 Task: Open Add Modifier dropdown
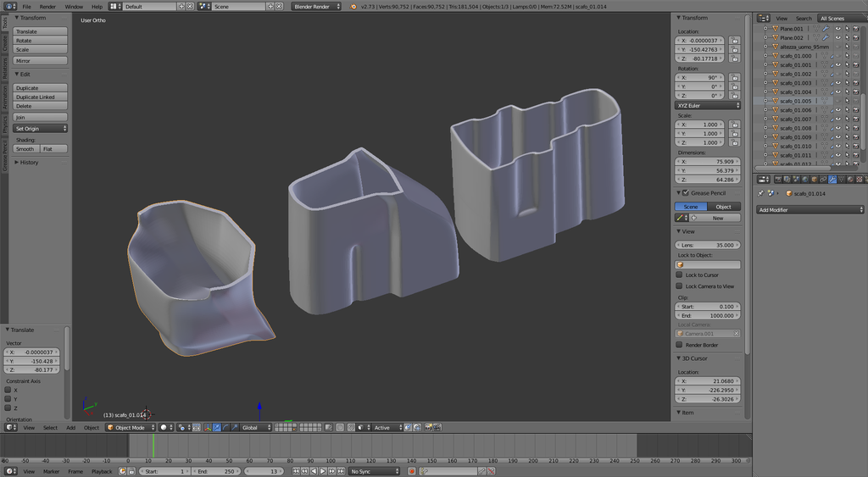pyautogui.click(x=810, y=210)
